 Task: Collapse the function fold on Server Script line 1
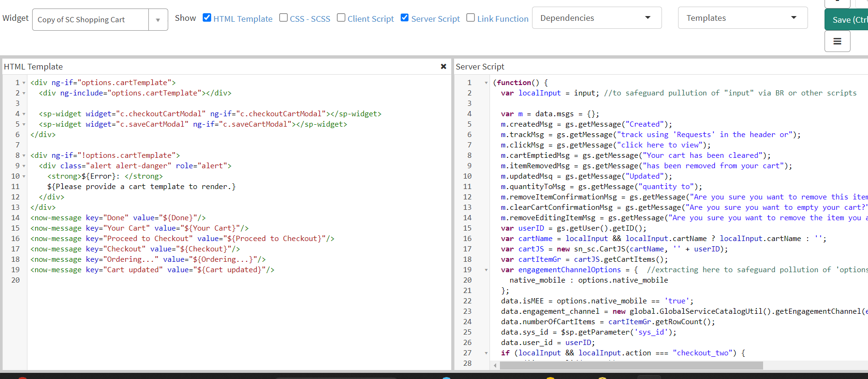coord(486,83)
